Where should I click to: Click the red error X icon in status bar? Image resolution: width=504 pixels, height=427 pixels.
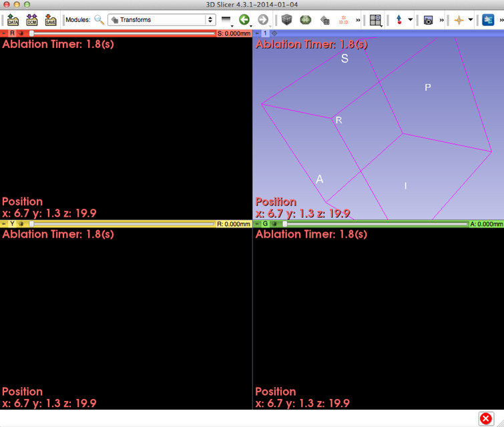point(485,418)
